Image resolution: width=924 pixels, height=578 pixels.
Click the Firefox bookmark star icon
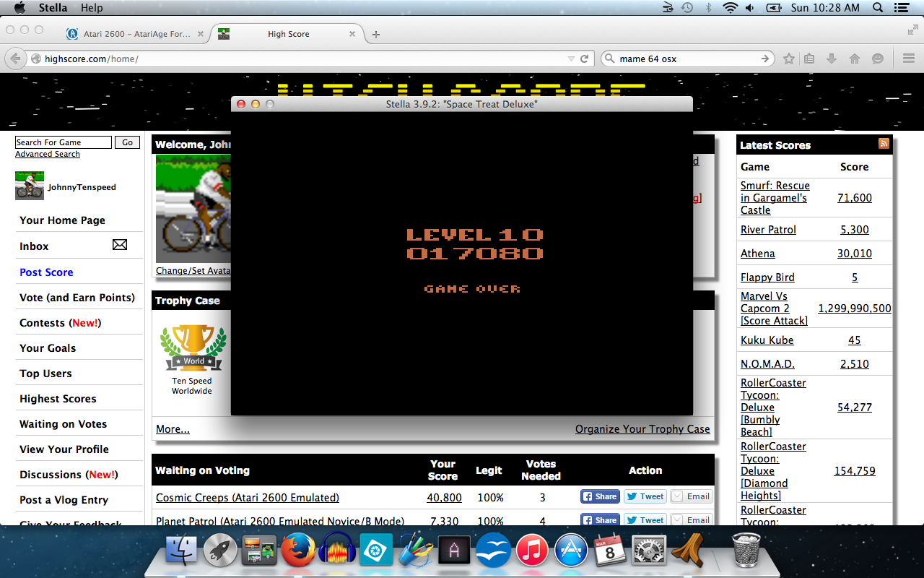(x=789, y=59)
